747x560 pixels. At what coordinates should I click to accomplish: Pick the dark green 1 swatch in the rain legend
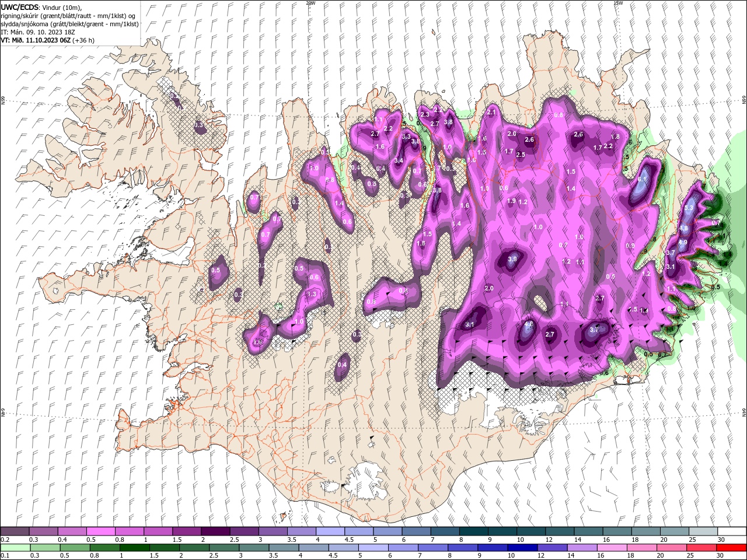pos(135,548)
